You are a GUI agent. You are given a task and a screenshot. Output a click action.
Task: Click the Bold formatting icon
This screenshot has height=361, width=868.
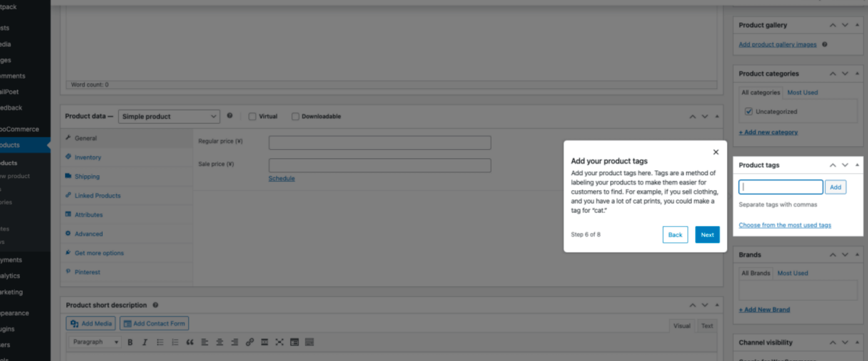[130, 342]
